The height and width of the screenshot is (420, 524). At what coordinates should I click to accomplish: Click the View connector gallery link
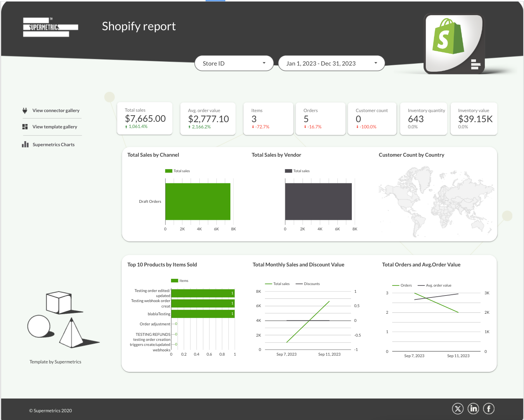pyautogui.click(x=55, y=110)
